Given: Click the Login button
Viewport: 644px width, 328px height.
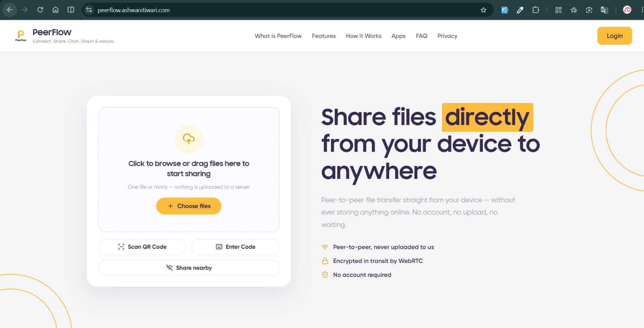Looking at the screenshot, I should click(615, 36).
